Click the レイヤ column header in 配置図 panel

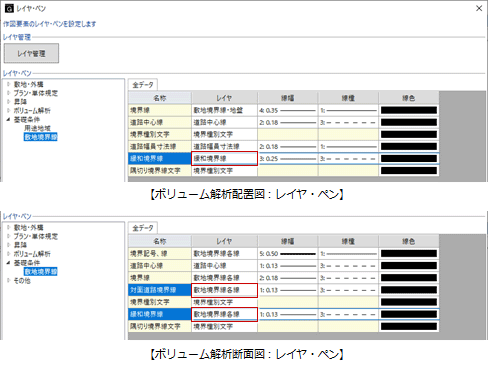point(224,98)
